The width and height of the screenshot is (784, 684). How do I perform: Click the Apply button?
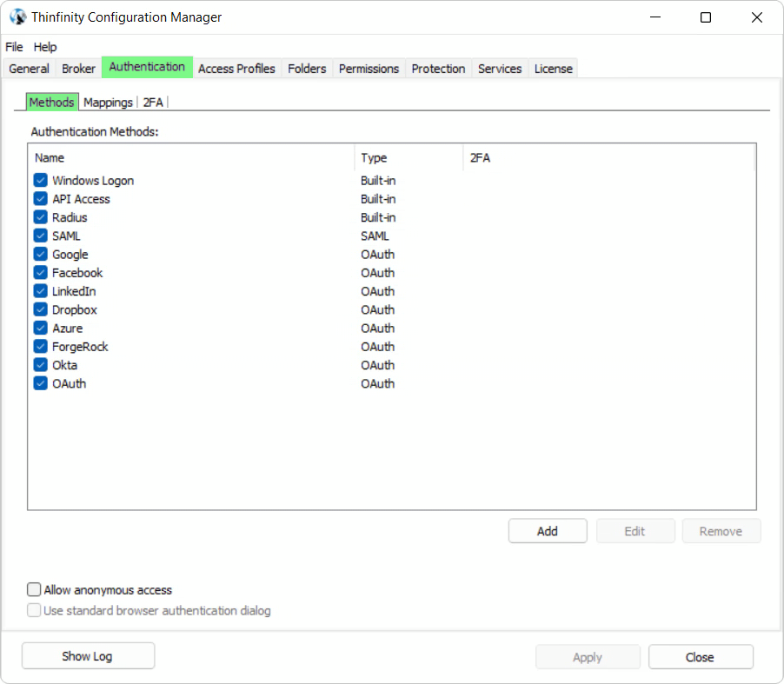pos(588,657)
